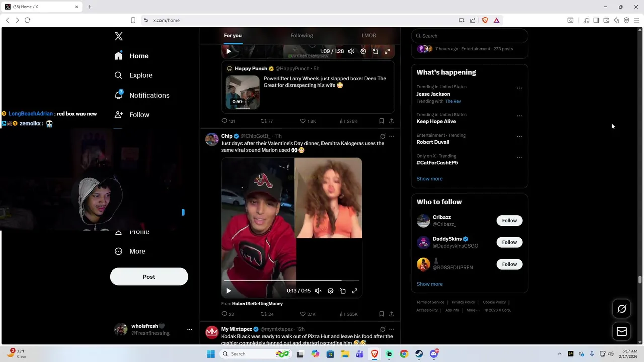Screen dimensions: 644x362
Task: Reload the page in browser toolbar
Action: click(x=27, y=20)
